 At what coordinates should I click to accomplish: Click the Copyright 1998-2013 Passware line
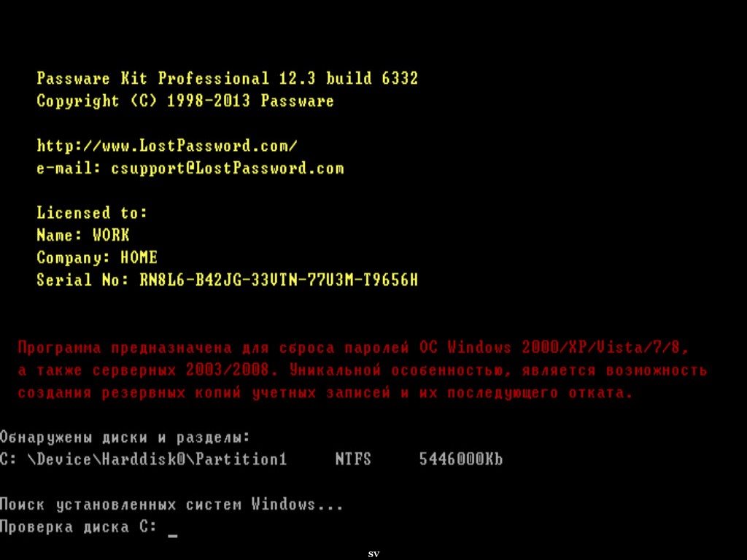click(x=185, y=101)
